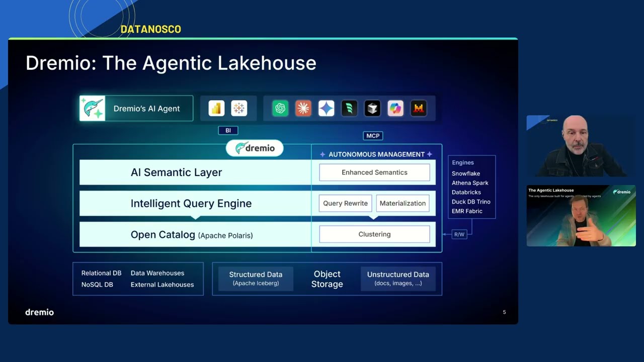Click Duck DB Trino in the Engines list
Image resolution: width=644 pixels, height=362 pixels.
click(471, 202)
